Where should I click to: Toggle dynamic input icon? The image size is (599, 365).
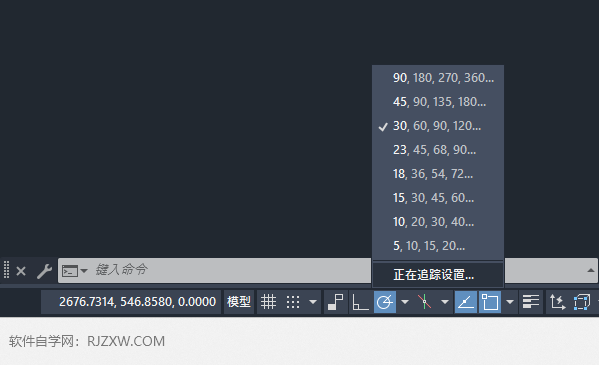(x=336, y=302)
